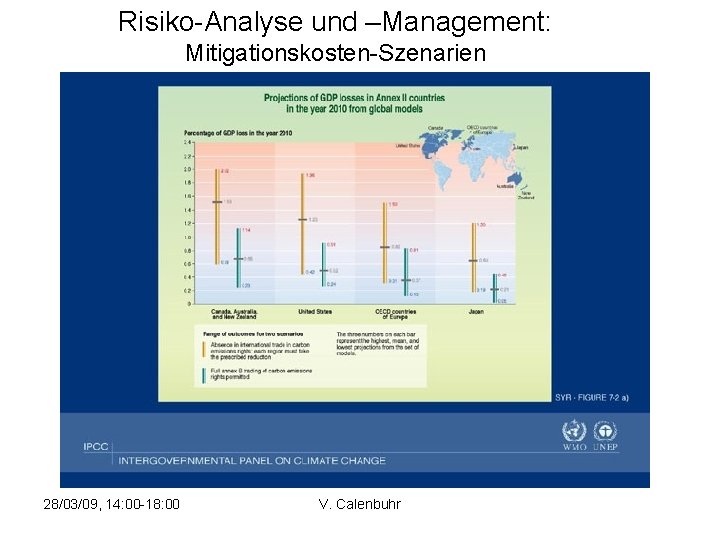Click the caption 'SYR - FIGURE 7-2 a)'
Screen dimensions: 720x540
[x=591, y=398]
